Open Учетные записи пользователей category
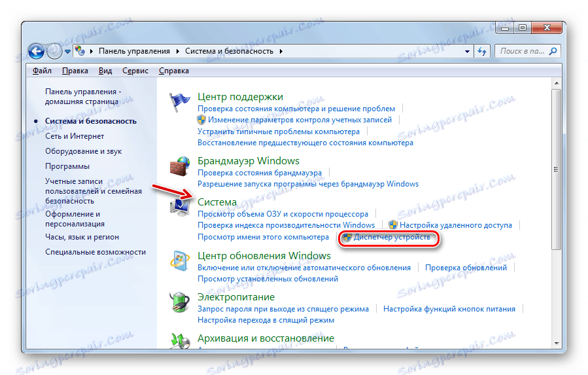The width and height of the screenshot is (588, 375). 94,191
